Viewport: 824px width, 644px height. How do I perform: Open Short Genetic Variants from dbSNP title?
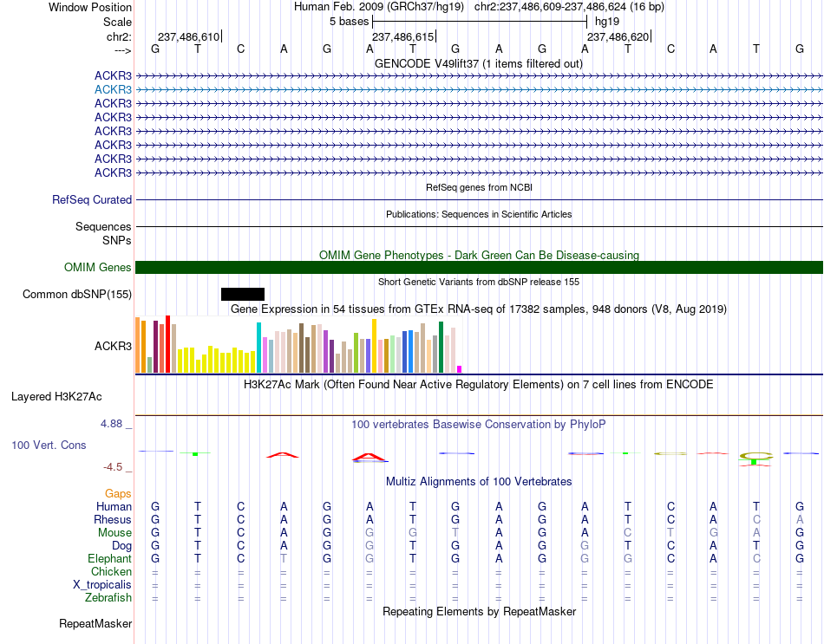(479, 282)
